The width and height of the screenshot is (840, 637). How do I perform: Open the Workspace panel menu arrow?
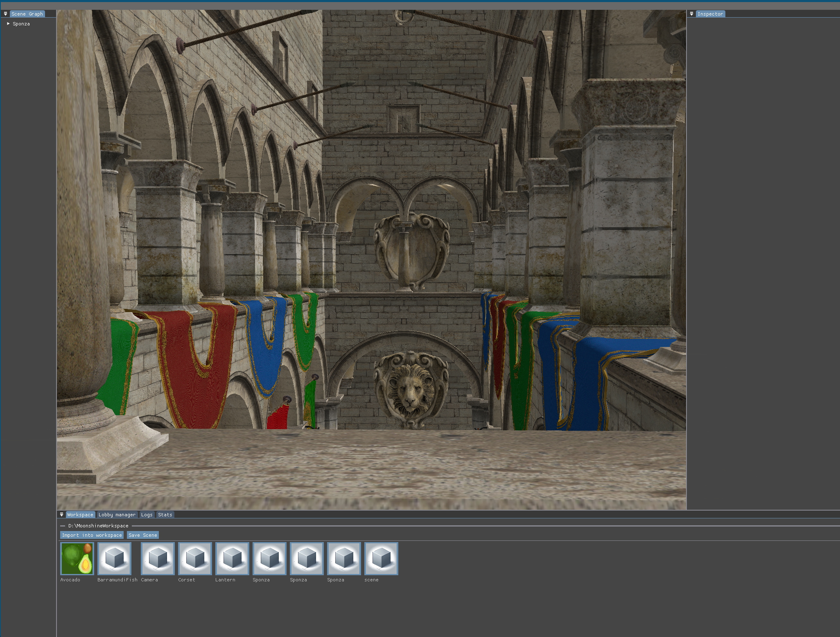pyautogui.click(x=61, y=515)
